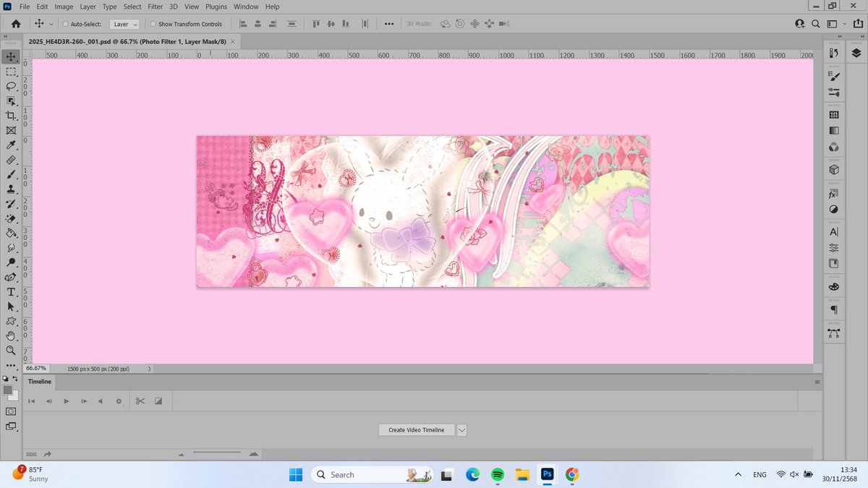868x488 pixels.
Task: Enable the Auto-Select checkbox
Action: 66,24
